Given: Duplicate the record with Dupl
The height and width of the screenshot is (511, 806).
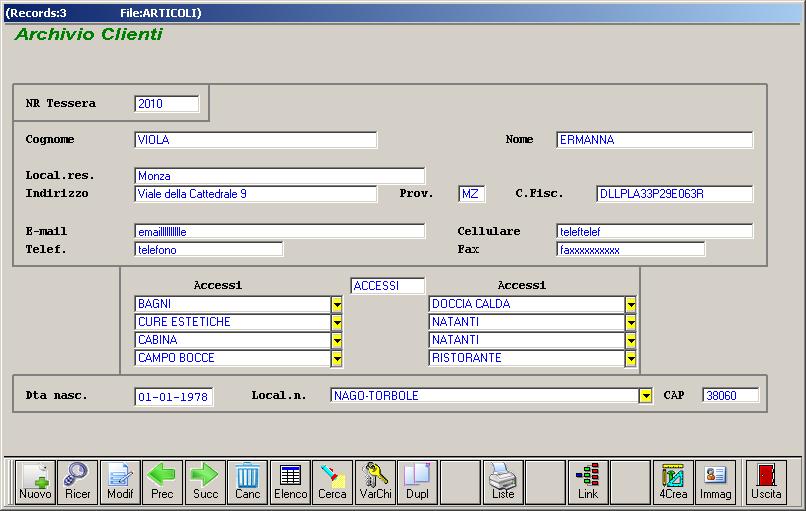Looking at the screenshot, I should tap(417, 482).
